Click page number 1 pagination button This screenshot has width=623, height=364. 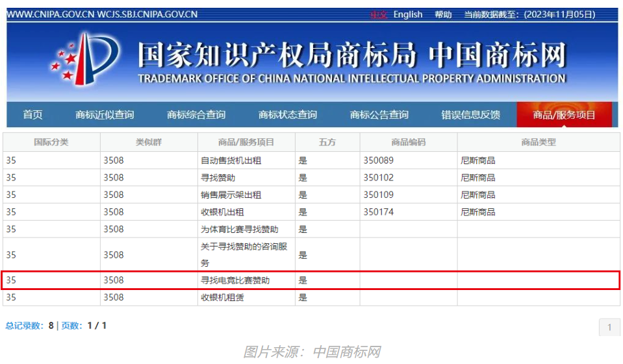click(609, 327)
